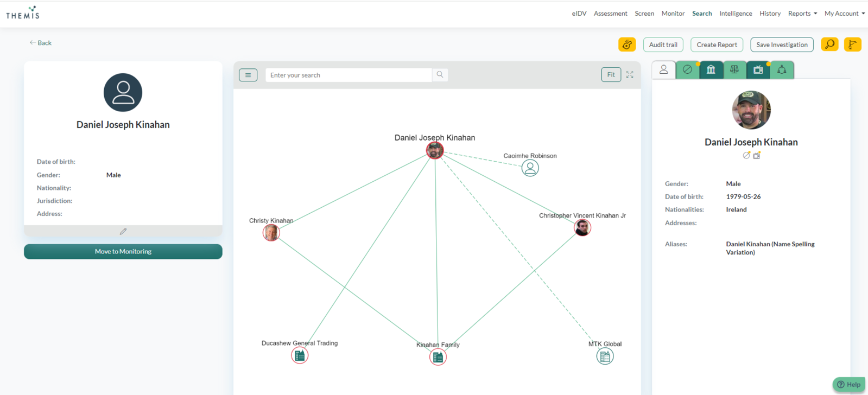Click the pencil edit icon under profile card
This screenshot has width=868, height=395.
pyautogui.click(x=123, y=231)
